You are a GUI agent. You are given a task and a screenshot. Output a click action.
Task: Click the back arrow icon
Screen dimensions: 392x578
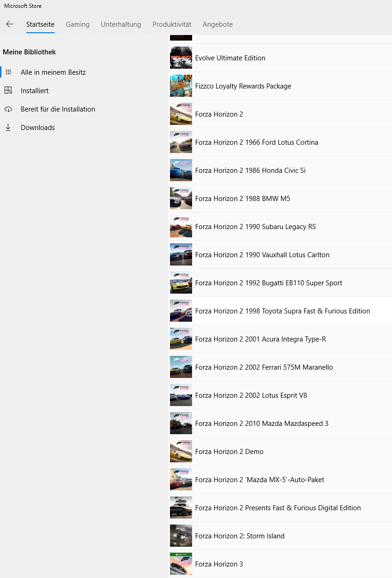[x=10, y=24]
